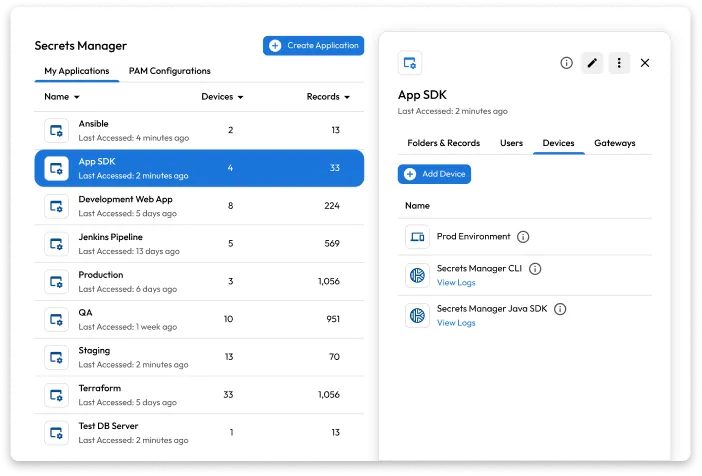This screenshot has width=702, height=476.
Task: Open the info icon in the detail header
Action: (566, 63)
